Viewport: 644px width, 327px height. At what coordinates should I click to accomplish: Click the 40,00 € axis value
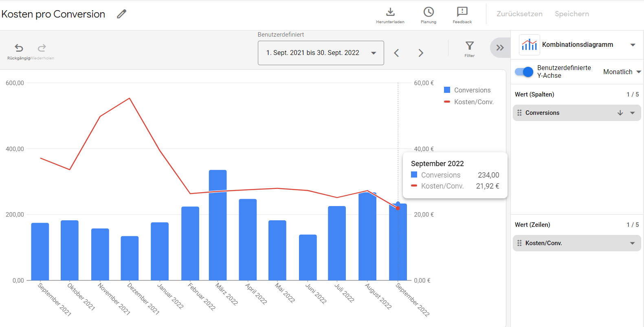(424, 149)
